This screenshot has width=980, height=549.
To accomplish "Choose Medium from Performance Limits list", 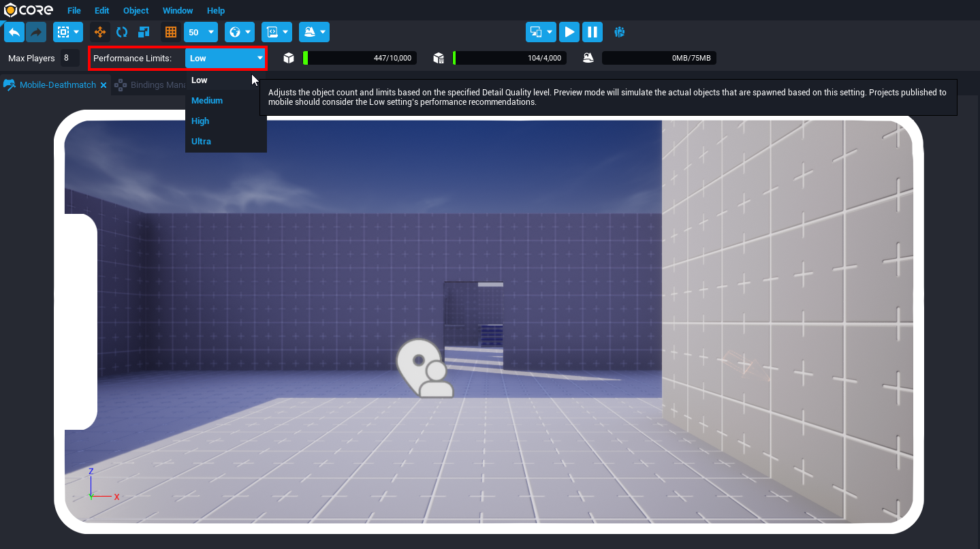I will [x=207, y=101].
